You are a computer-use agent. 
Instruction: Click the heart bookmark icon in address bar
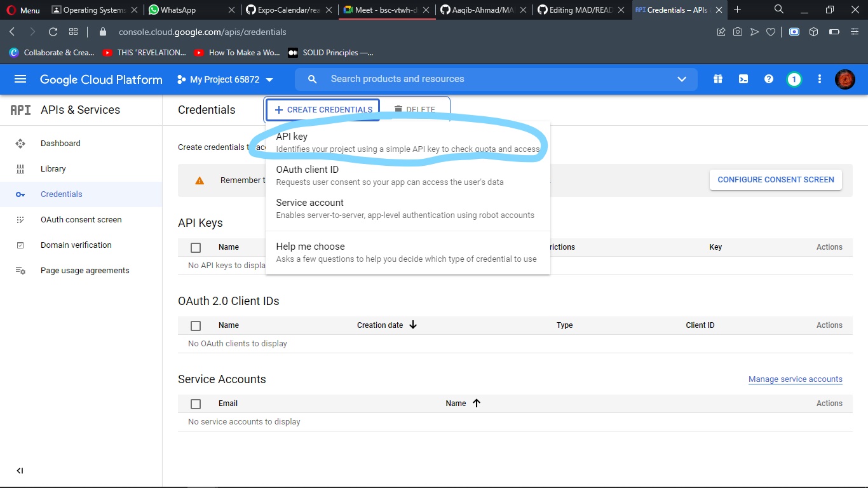[771, 32]
